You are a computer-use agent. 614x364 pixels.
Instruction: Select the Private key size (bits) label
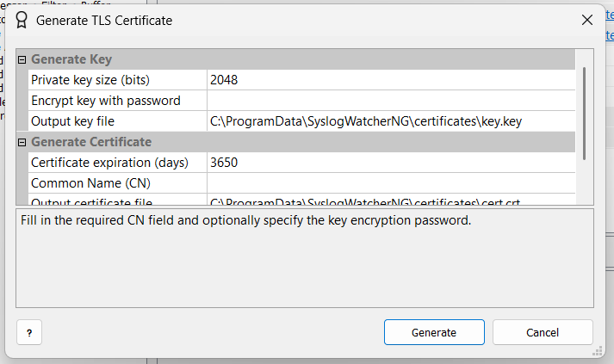click(x=90, y=80)
